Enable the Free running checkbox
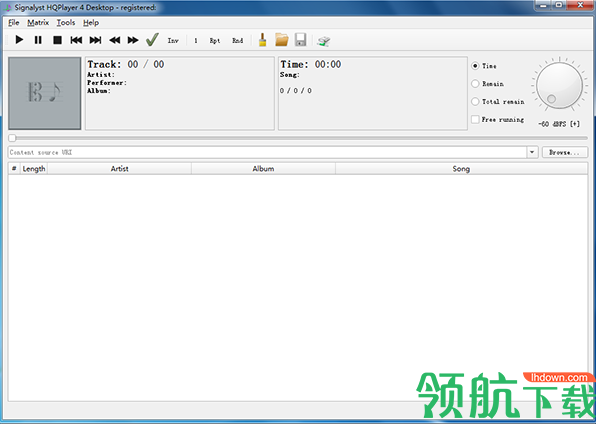 (x=475, y=119)
